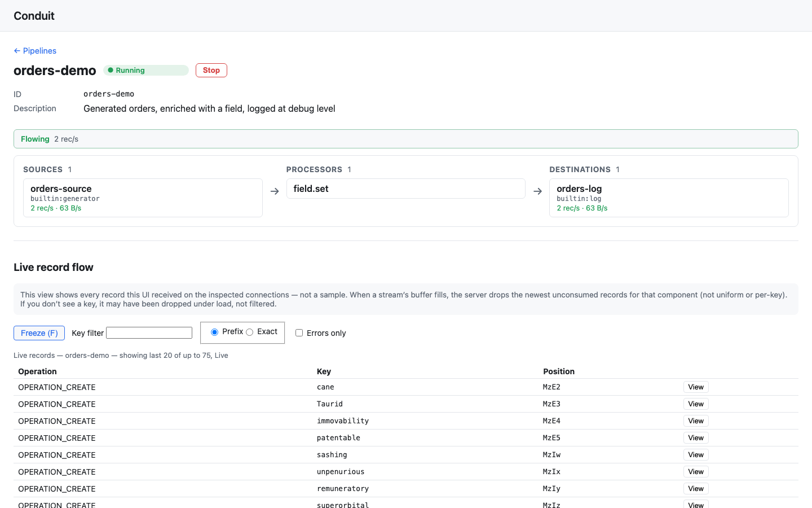Viewport: 812px width, 508px height.
Task: Click the Key column header
Action: coord(324,371)
